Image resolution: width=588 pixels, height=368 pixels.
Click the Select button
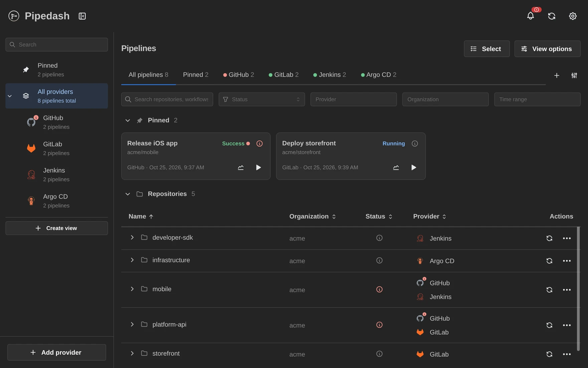click(x=486, y=49)
